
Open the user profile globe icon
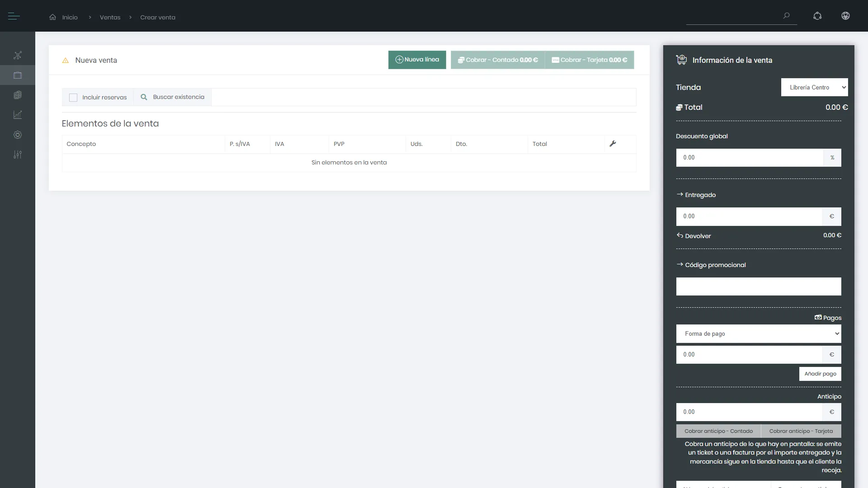pyautogui.click(x=845, y=16)
